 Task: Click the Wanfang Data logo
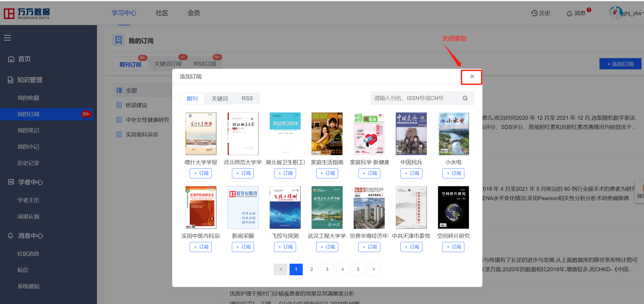pyautogui.click(x=27, y=13)
